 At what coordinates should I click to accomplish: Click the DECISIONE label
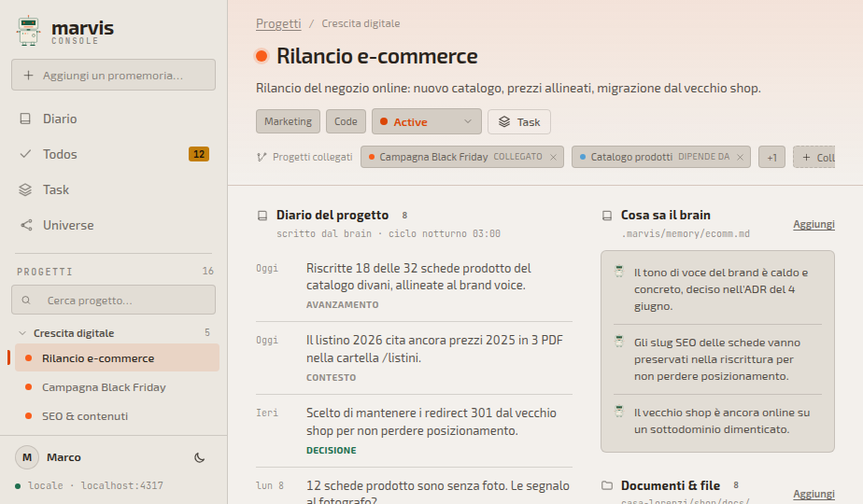pyautogui.click(x=332, y=450)
